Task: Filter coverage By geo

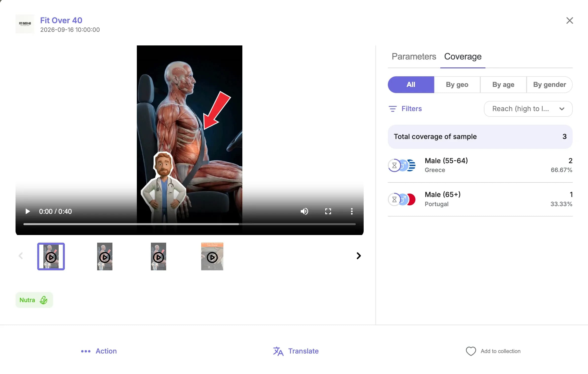Action: click(x=457, y=85)
